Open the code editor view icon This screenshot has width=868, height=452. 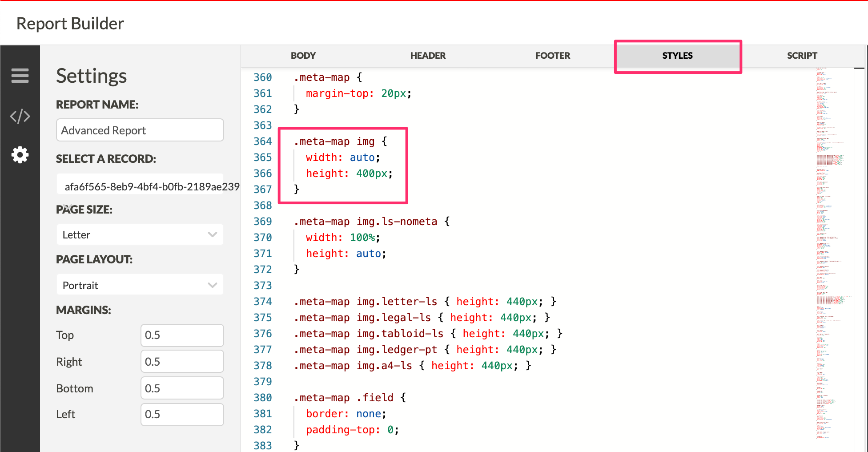pyautogui.click(x=20, y=116)
